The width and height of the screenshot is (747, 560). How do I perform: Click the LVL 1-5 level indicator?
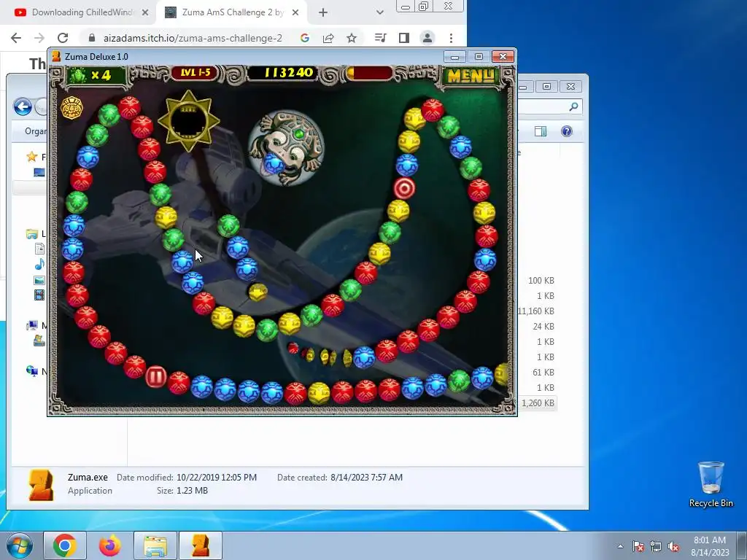tap(195, 72)
